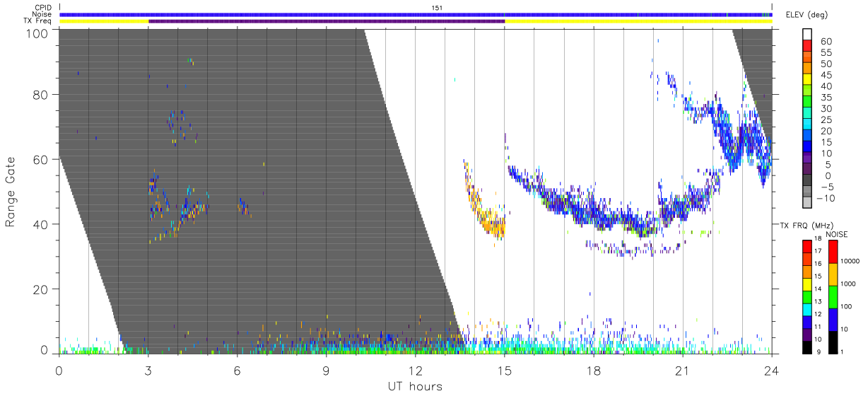868x401 pixels.
Task: Click the CPID label at the top left
Action: coord(43,8)
